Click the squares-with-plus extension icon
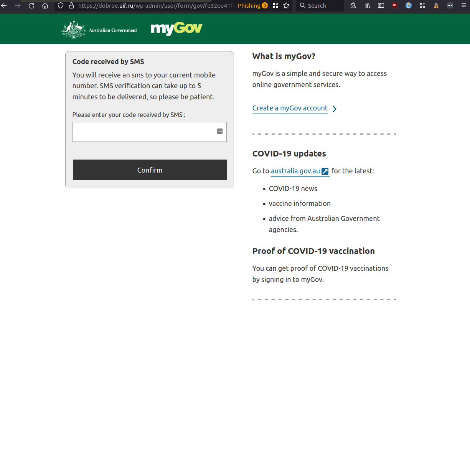This screenshot has width=470, height=476. click(x=422, y=5)
